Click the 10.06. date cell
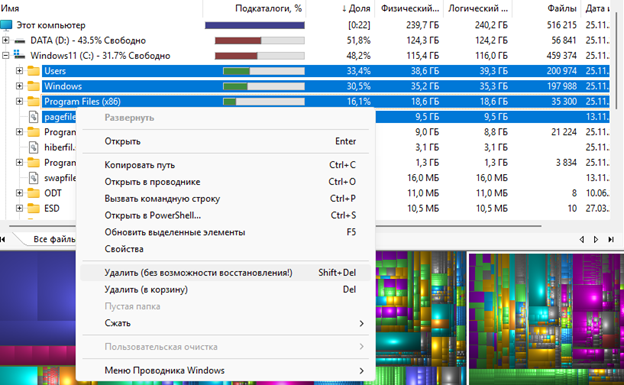The width and height of the screenshot is (624, 385). click(x=597, y=193)
